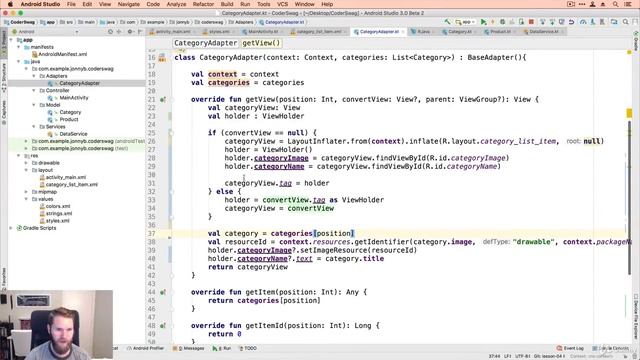This screenshot has width=640, height=360.
Task: Open the Android Profiler gauge icon in toolbar
Action: 583,22
